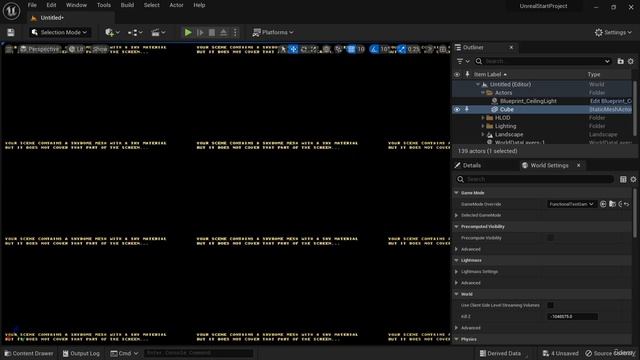Toggle rotation angle snapping
Screen dimensions: 640x360
[x=374, y=49]
